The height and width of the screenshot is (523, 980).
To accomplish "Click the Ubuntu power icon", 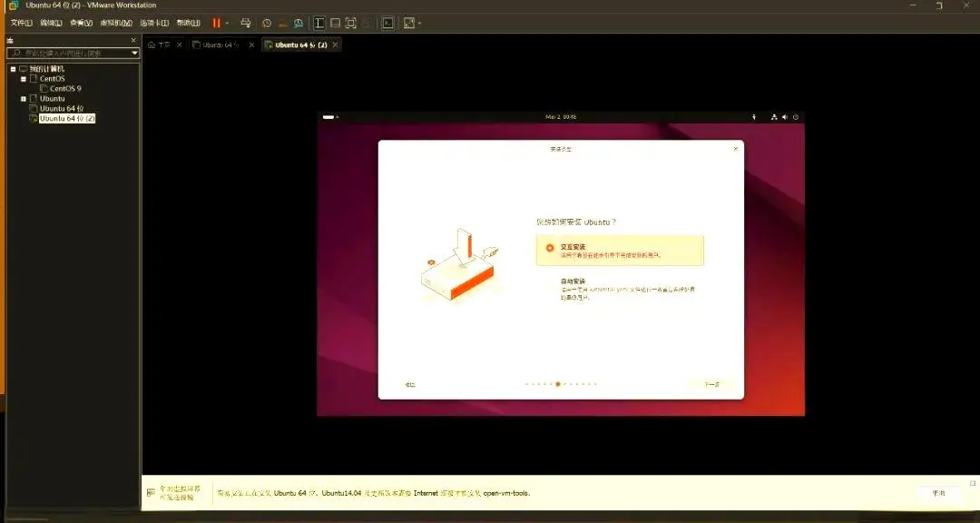I will (x=796, y=117).
